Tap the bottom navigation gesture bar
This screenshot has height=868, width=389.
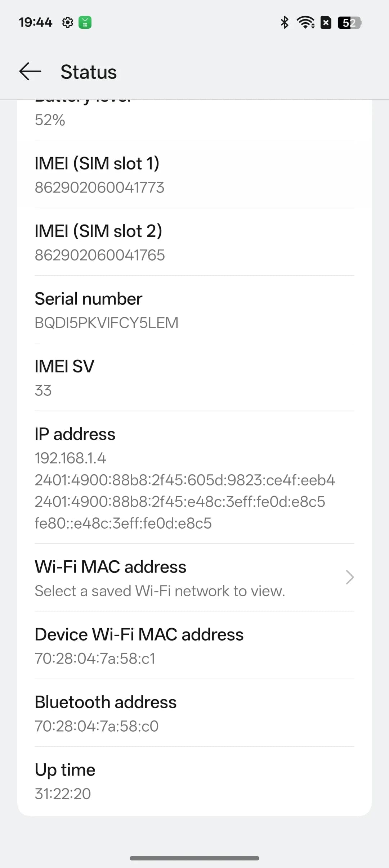click(x=194, y=858)
